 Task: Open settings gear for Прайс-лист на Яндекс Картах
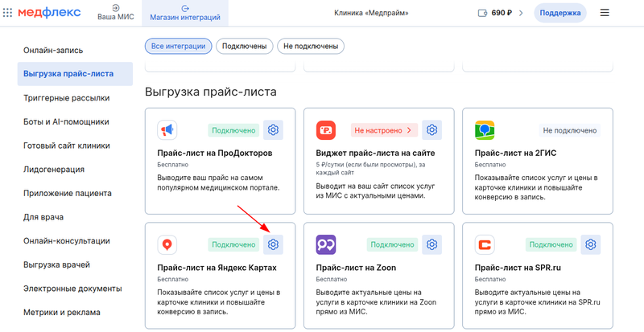coord(273,244)
